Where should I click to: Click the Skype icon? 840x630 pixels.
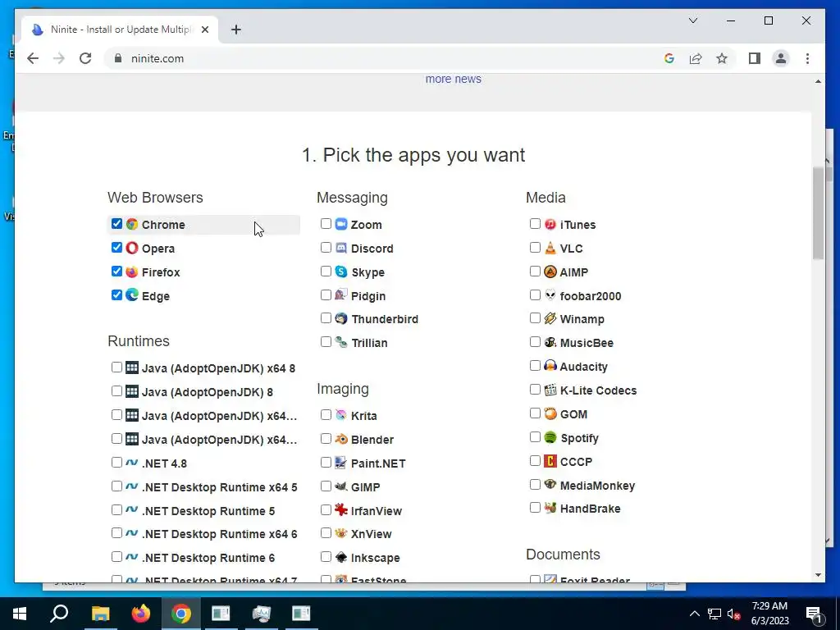(341, 272)
